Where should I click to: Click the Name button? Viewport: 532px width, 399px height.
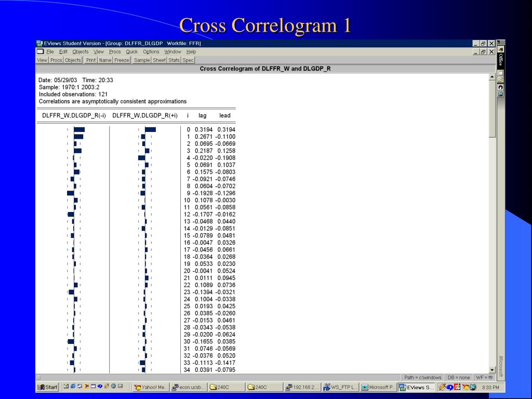(105, 60)
